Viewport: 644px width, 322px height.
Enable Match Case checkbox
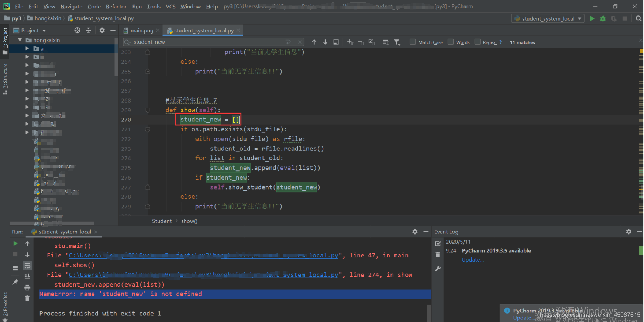[x=413, y=42]
